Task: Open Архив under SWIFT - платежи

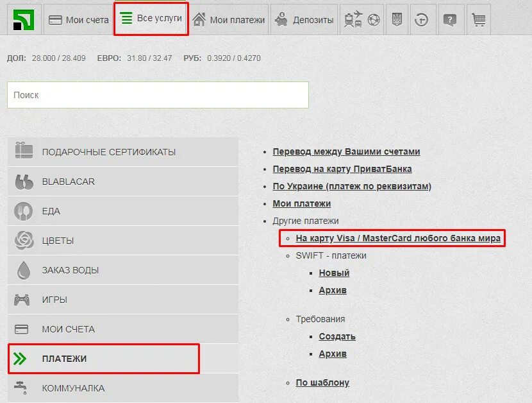Action: coord(333,290)
